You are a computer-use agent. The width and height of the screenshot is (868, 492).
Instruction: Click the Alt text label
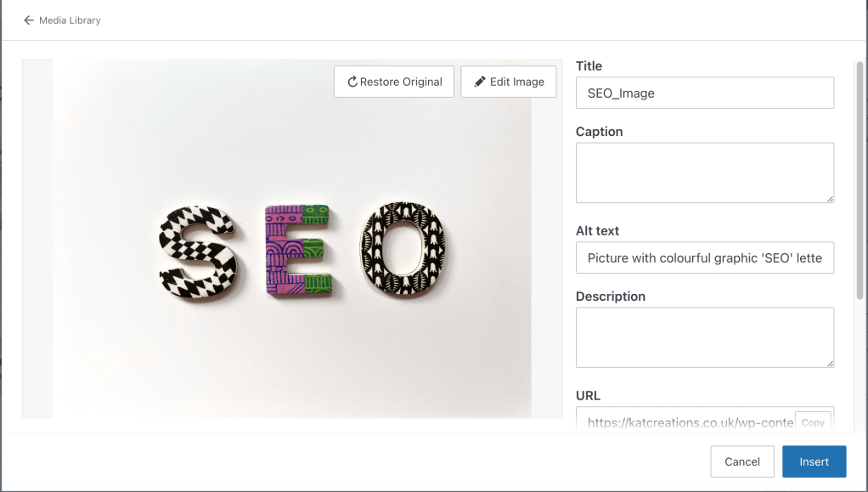pos(597,231)
